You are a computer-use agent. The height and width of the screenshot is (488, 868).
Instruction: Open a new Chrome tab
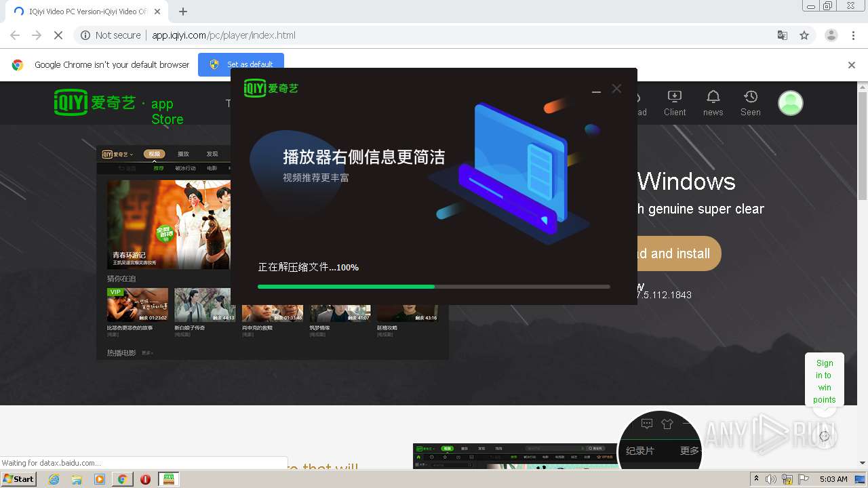(x=183, y=12)
